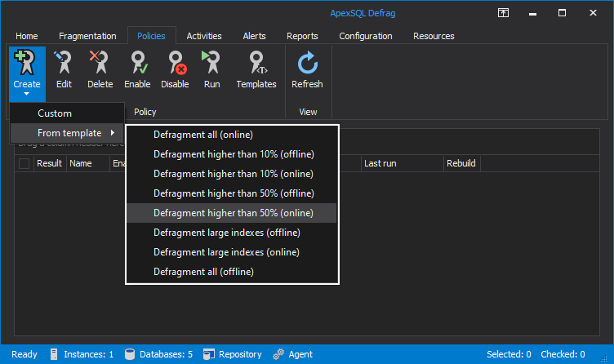Viewport: 614px width, 364px height.
Task: Sort by the Result column header
Action: (49, 163)
